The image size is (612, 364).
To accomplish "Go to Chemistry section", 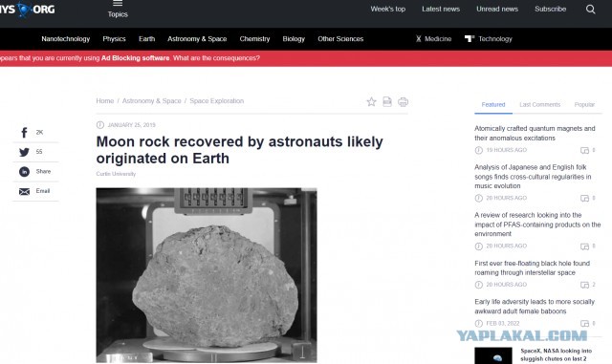I will point(254,38).
